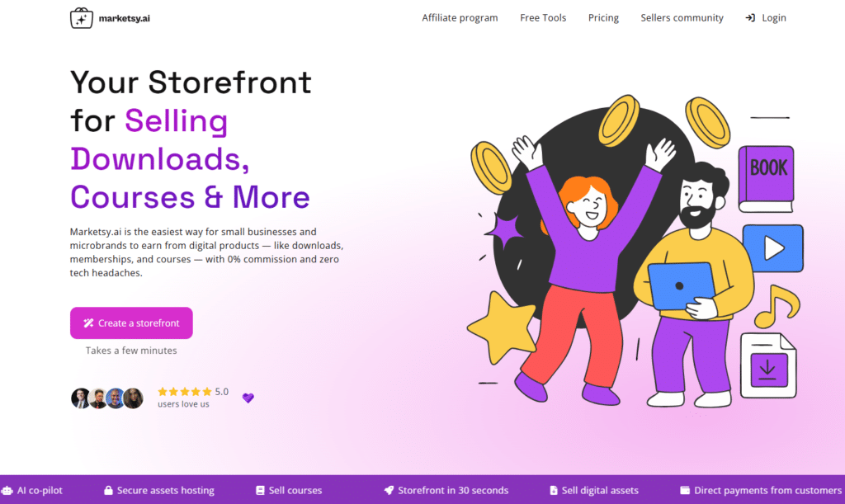Click the rocket icon for Storefront in 30 seconds
This screenshot has width=845, height=504.
click(x=389, y=491)
